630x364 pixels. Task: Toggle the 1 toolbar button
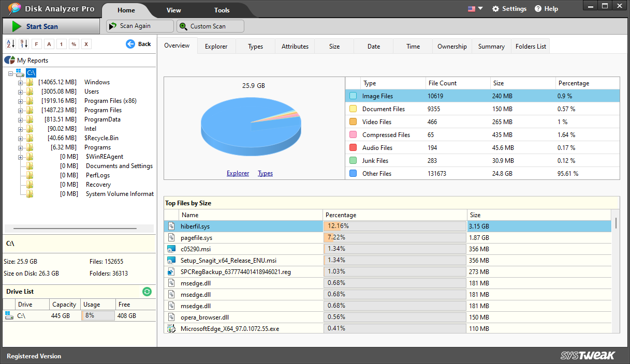click(x=61, y=44)
